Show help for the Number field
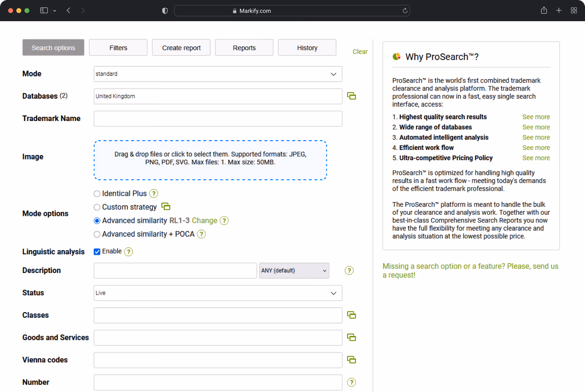Image resolution: width=585 pixels, height=392 pixels. pyautogui.click(x=351, y=382)
